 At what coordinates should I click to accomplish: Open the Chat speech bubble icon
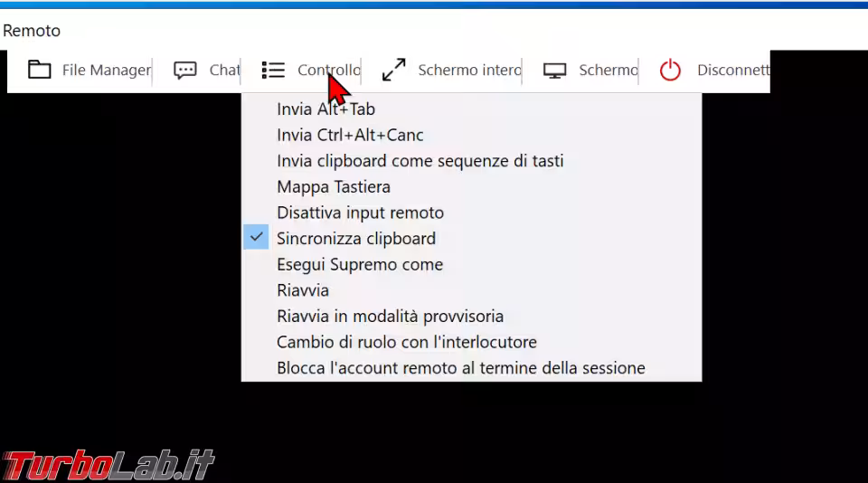click(184, 71)
